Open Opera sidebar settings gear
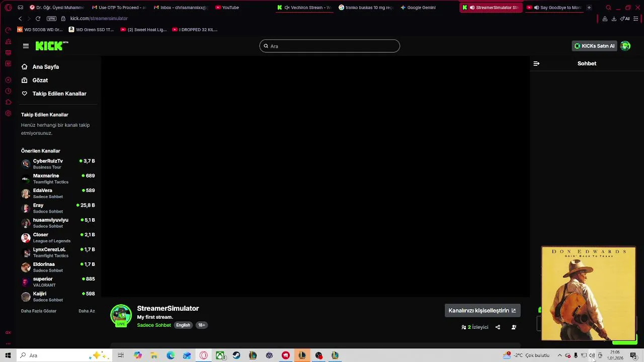Viewport: 644px width, 362px height. click(x=8, y=114)
